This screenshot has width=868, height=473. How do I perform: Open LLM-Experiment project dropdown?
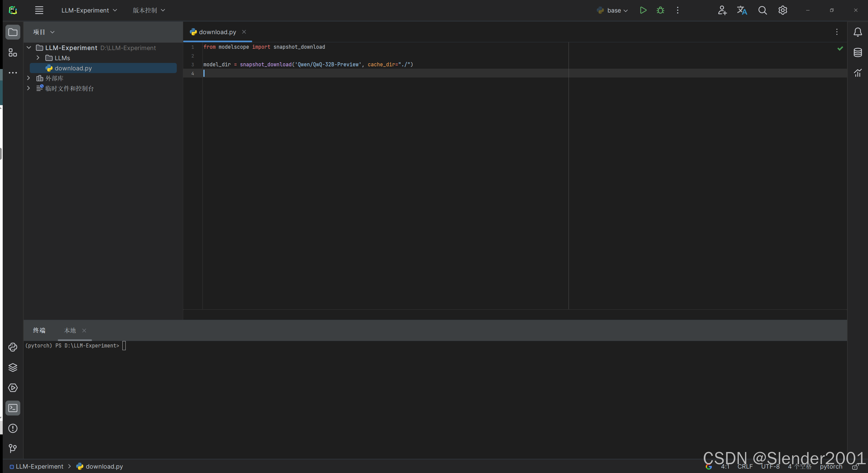[89, 10]
